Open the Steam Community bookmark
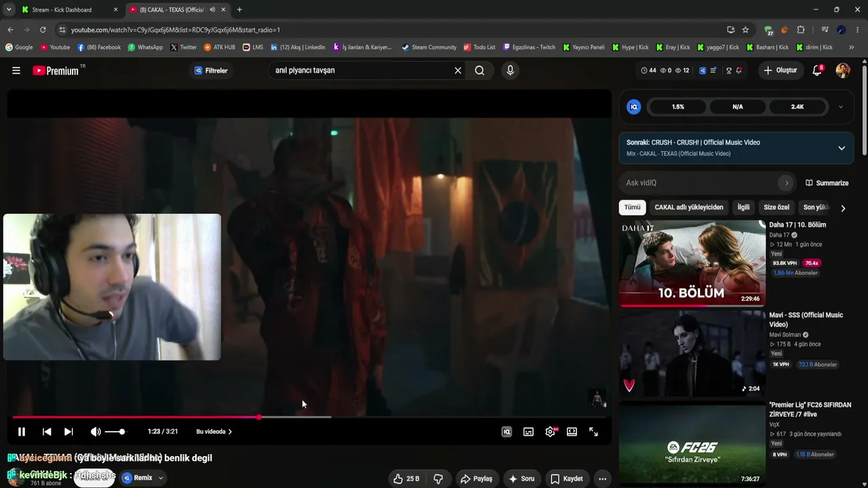The height and width of the screenshot is (488, 868). click(x=429, y=47)
